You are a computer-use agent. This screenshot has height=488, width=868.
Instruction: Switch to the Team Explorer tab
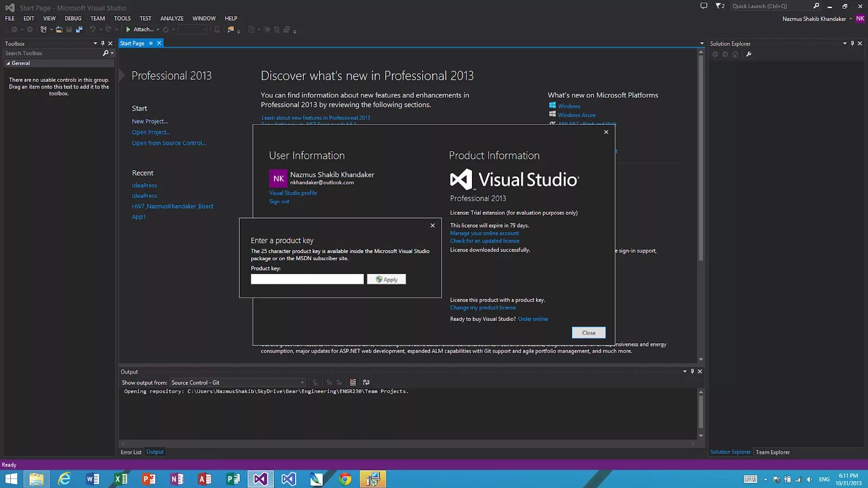coord(773,452)
